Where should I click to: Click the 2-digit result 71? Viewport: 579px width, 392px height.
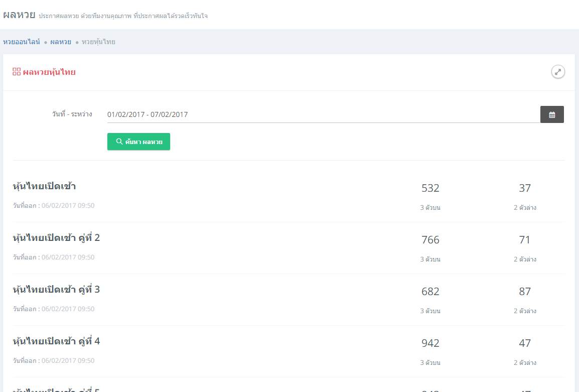pos(525,240)
